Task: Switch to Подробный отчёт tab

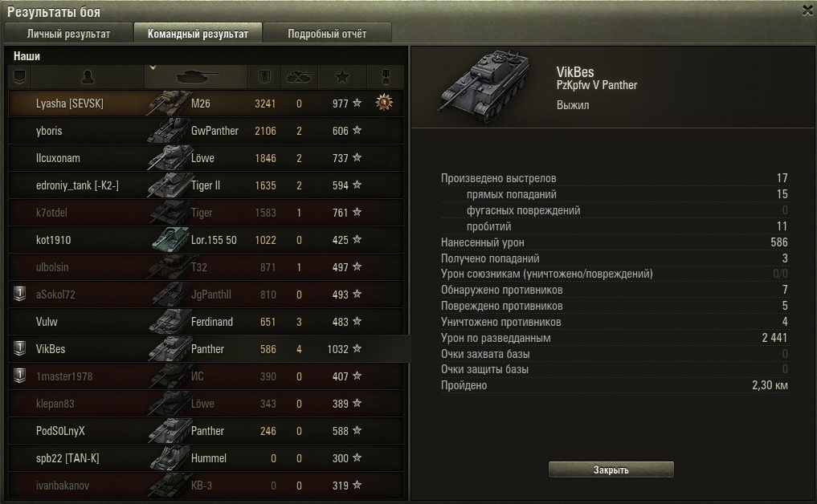Action: coord(327,34)
